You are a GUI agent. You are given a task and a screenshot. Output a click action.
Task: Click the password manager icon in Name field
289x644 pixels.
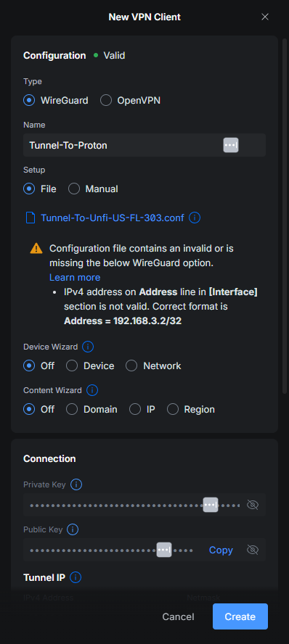point(231,145)
